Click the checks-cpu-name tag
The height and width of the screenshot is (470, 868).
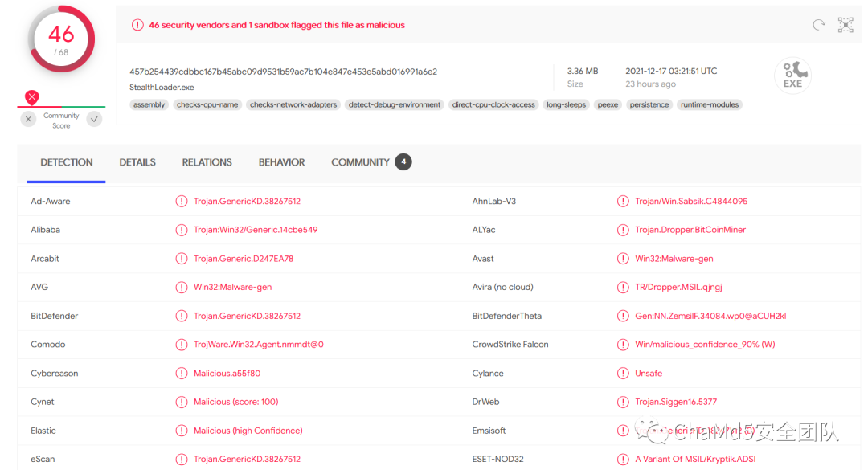[x=207, y=104]
